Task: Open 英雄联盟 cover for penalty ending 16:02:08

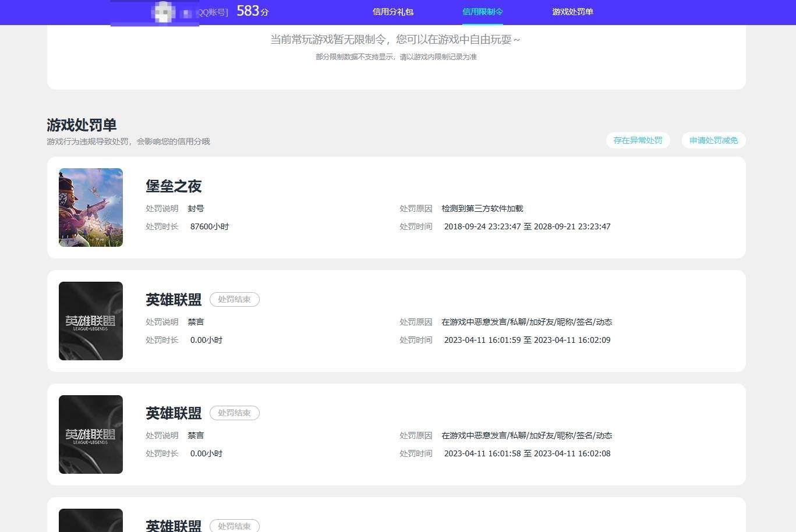Action: point(91,434)
